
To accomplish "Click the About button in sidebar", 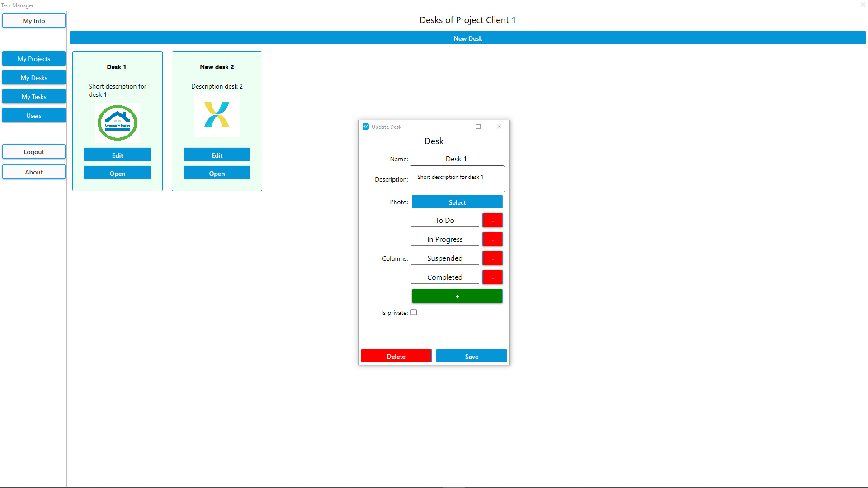I will [x=33, y=172].
